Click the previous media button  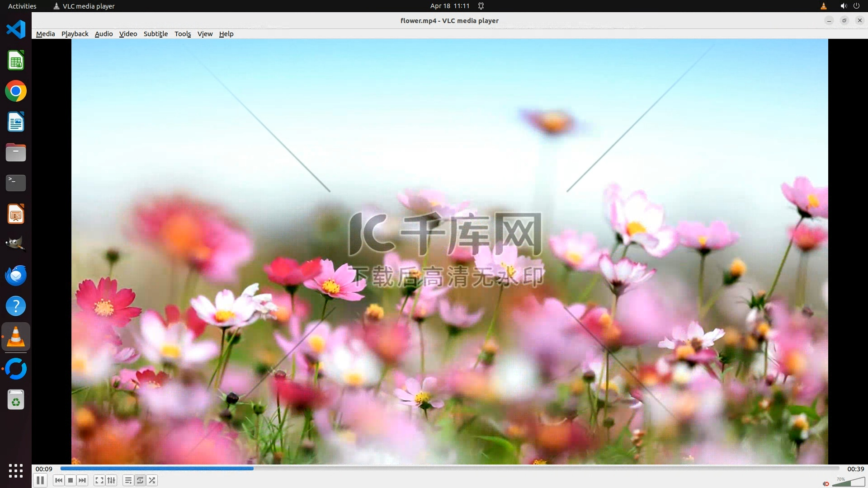pos(58,480)
